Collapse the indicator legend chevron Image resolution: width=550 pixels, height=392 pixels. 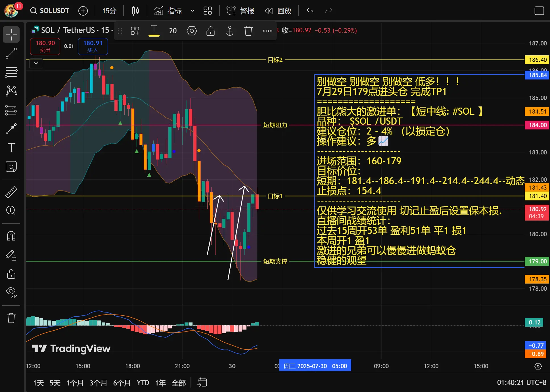(x=36, y=63)
